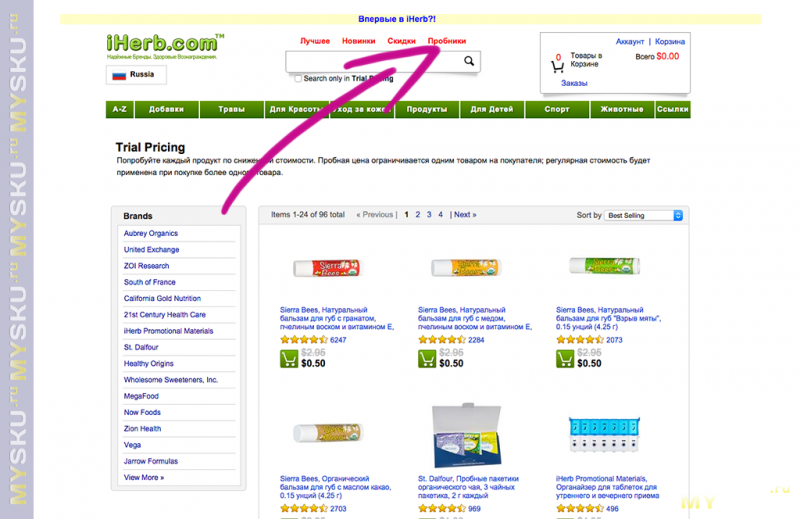
Task: Filter by brand Jarrow Formulas
Action: coord(151,461)
